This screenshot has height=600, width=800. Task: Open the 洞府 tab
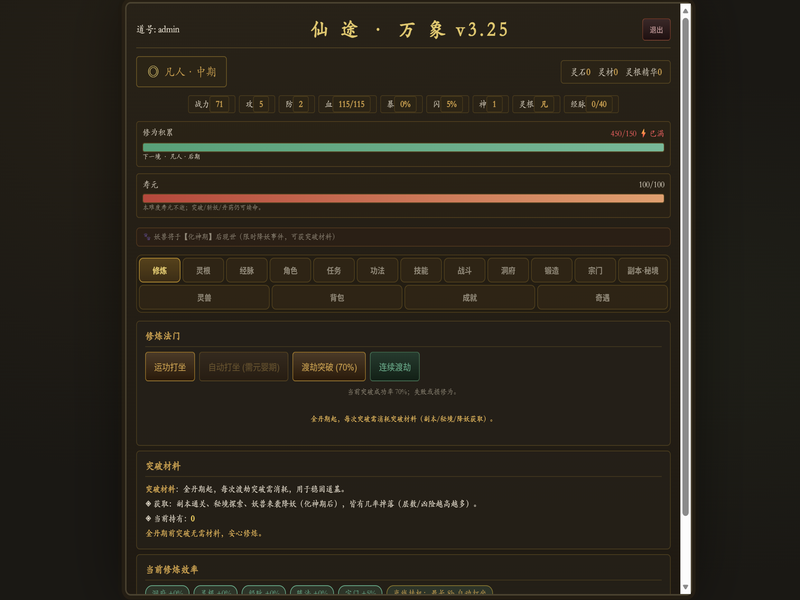(508, 270)
